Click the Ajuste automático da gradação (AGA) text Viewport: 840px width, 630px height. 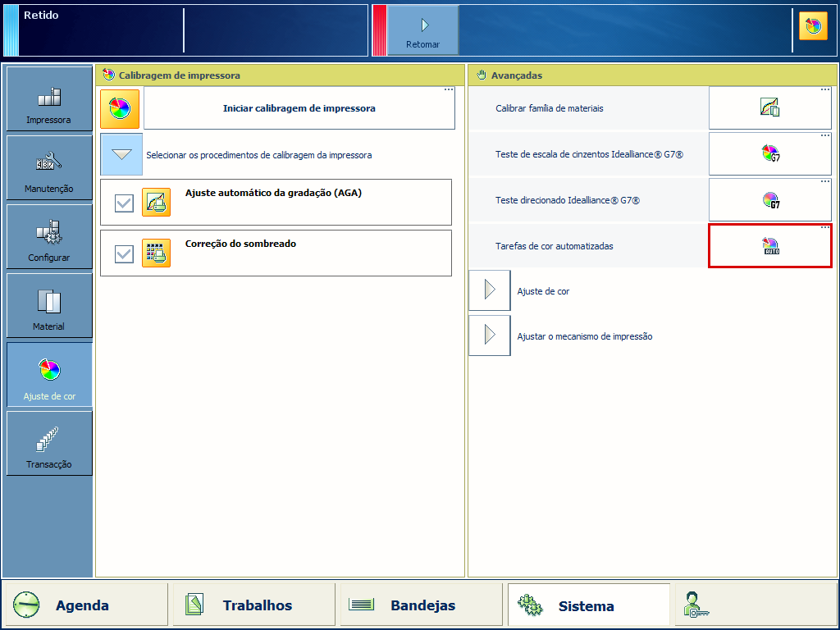point(273,193)
